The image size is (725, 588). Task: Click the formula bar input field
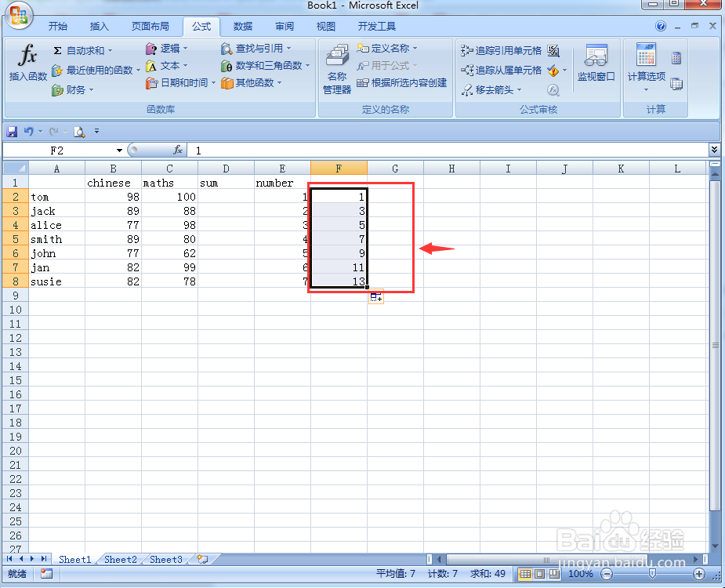(x=448, y=151)
